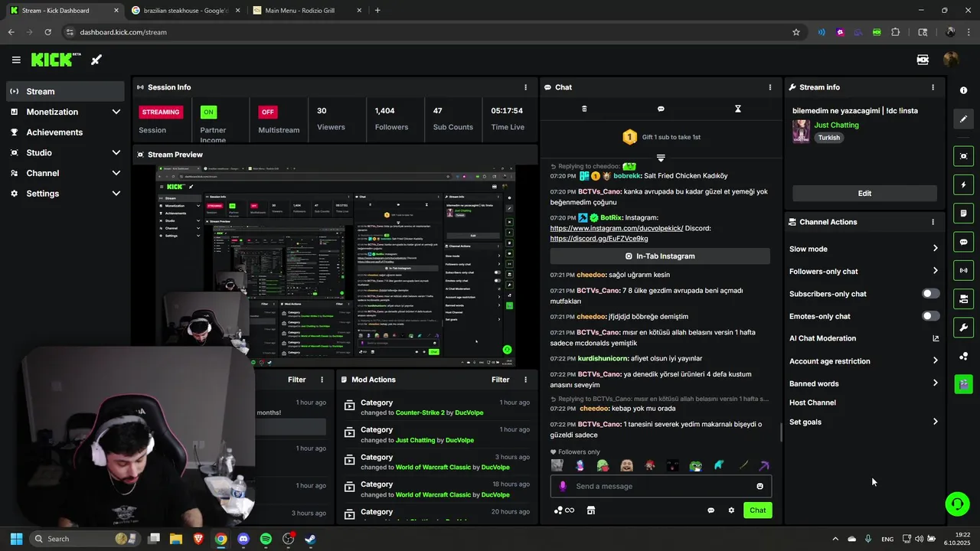Click the broadcast signal icon in the right sidebar

point(963,270)
